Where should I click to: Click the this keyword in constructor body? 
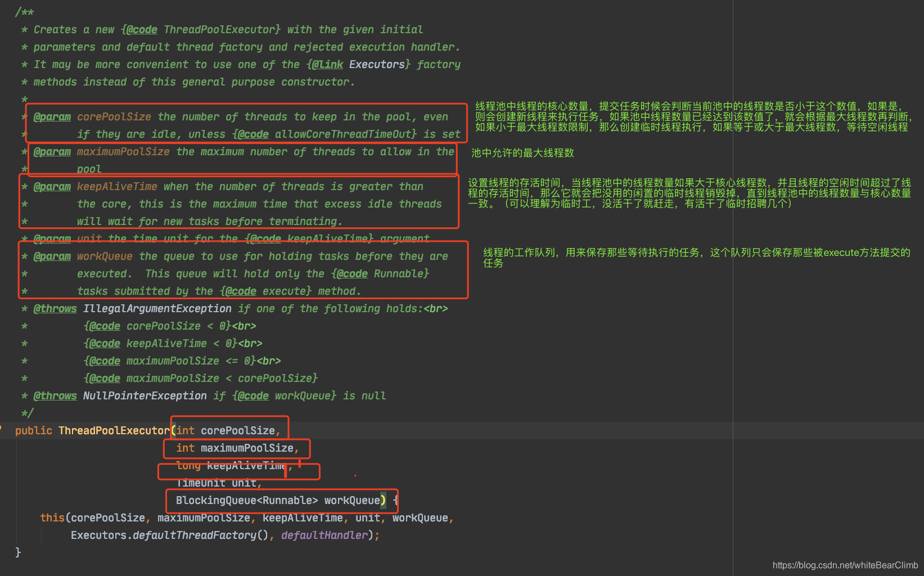52,517
